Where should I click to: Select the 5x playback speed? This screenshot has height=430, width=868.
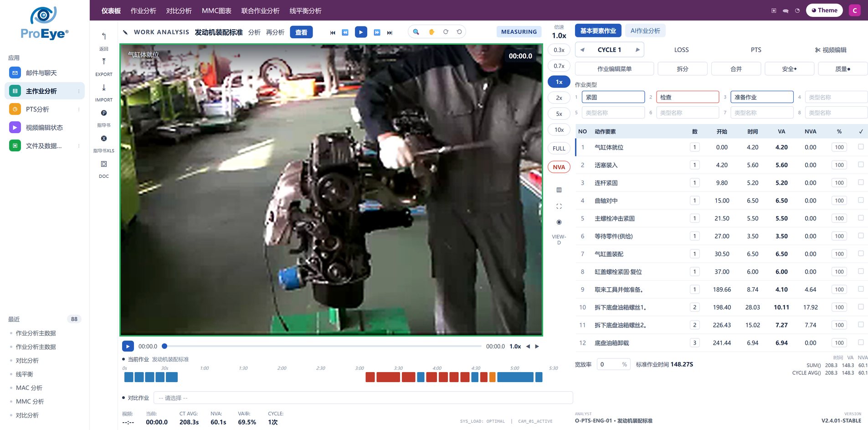click(559, 114)
